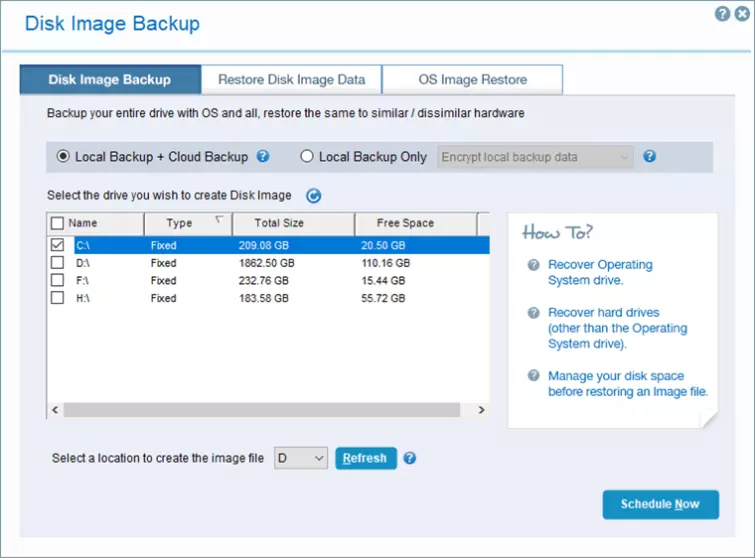Uncheck the C:\ drive checkbox
The height and width of the screenshot is (558, 755).
[57, 245]
